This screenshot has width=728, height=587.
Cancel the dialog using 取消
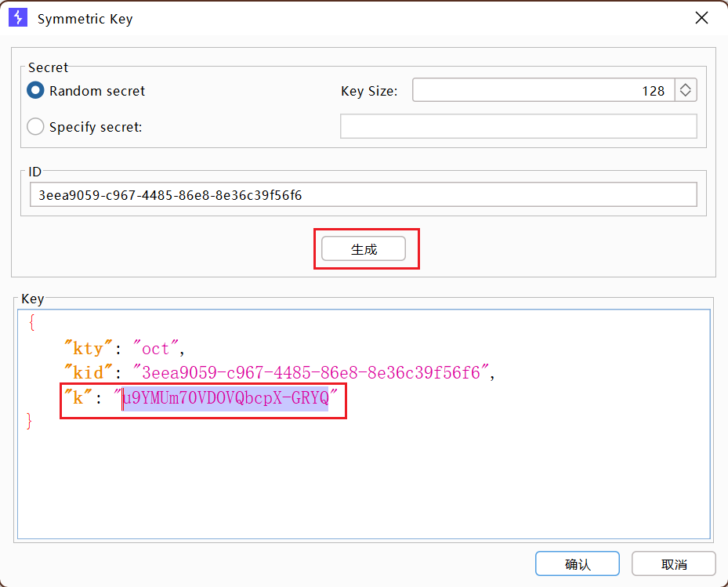tap(674, 564)
